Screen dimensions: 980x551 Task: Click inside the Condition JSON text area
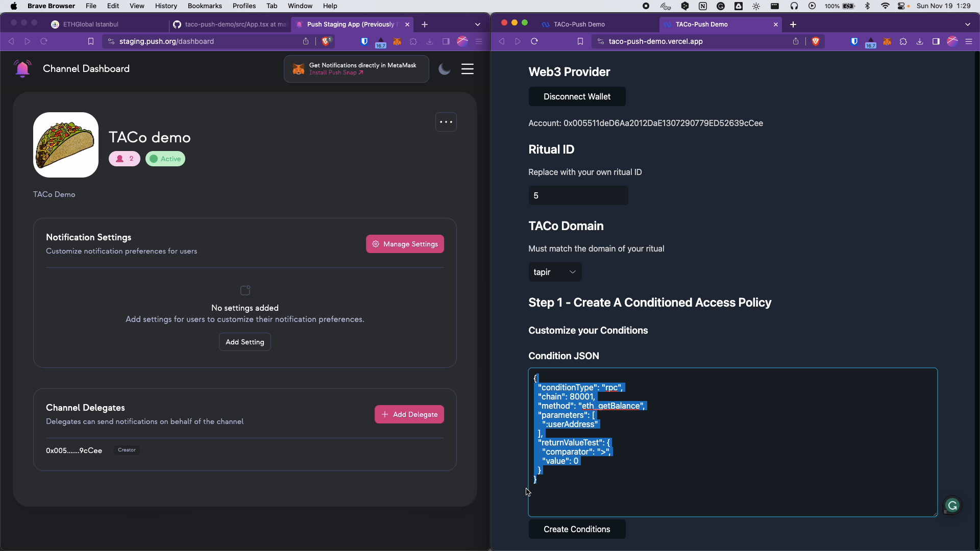(732, 442)
